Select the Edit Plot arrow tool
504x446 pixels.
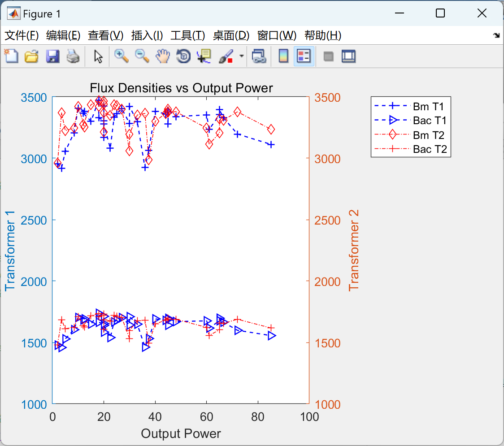pos(98,56)
